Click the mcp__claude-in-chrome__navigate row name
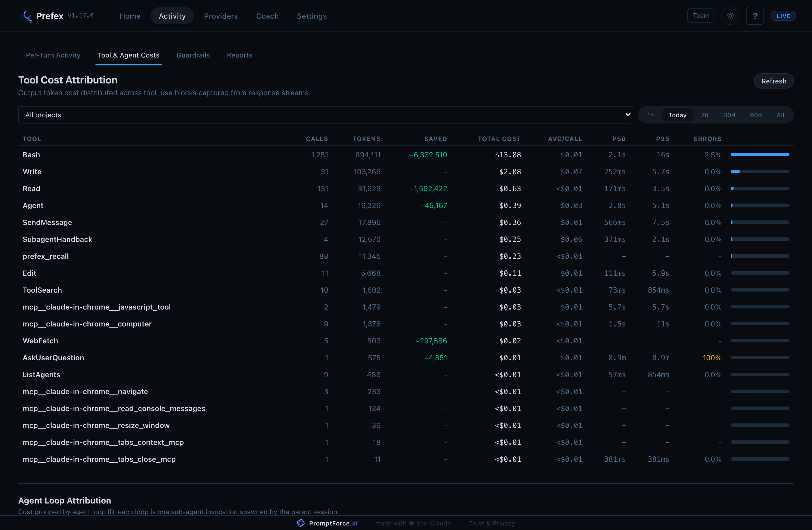The image size is (812, 530). click(85, 392)
